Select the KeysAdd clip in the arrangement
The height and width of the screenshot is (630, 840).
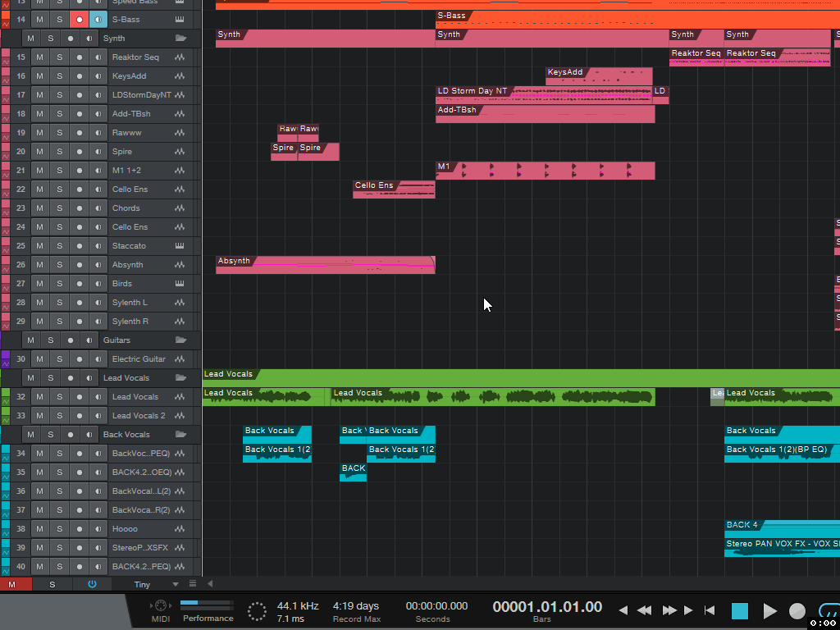tap(599, 76)
